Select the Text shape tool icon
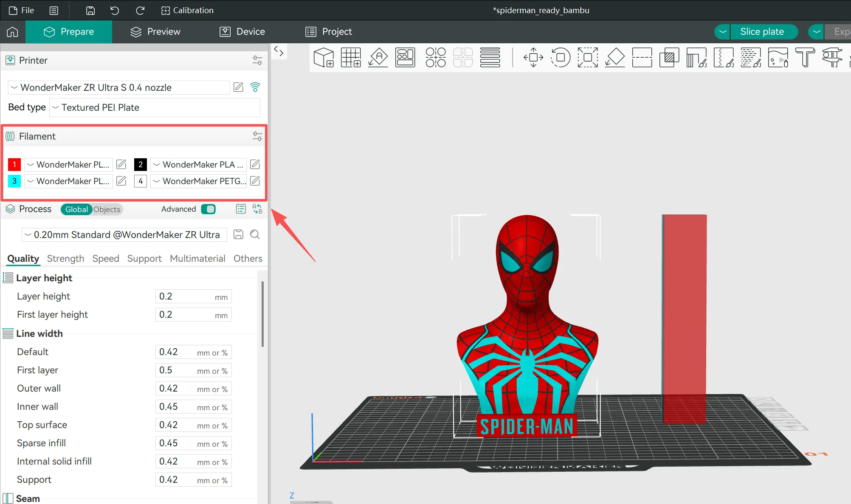Screen dimensions: 851x504 coord(805,57)
